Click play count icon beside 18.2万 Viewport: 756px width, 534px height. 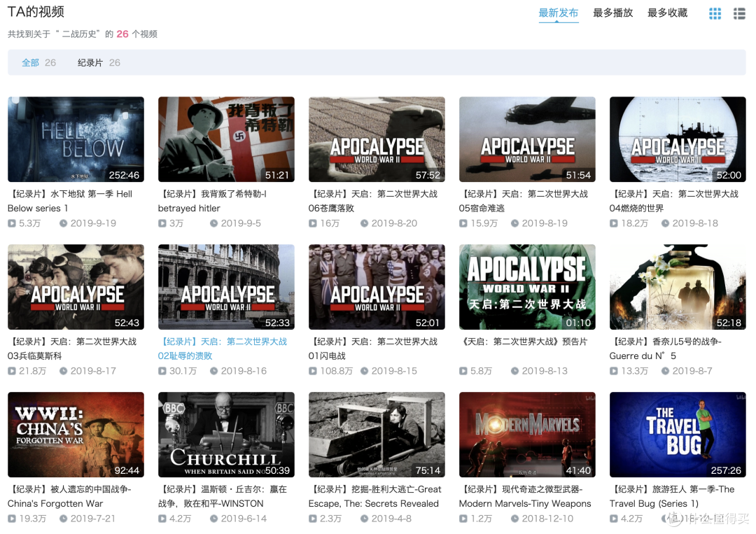coord(614,224)
